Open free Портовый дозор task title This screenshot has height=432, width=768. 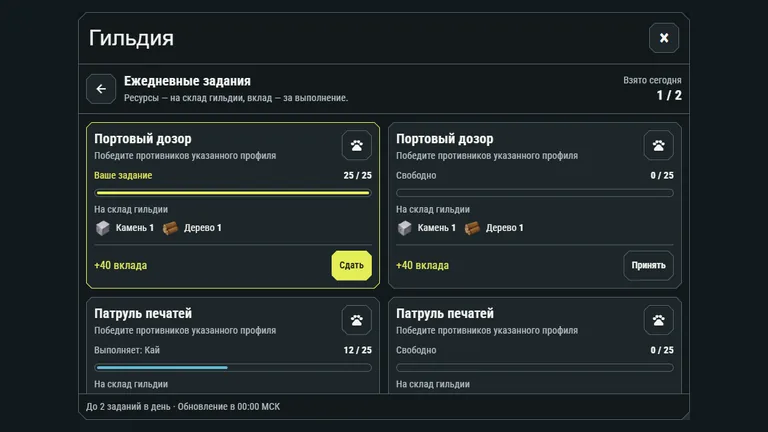(445, 139)
